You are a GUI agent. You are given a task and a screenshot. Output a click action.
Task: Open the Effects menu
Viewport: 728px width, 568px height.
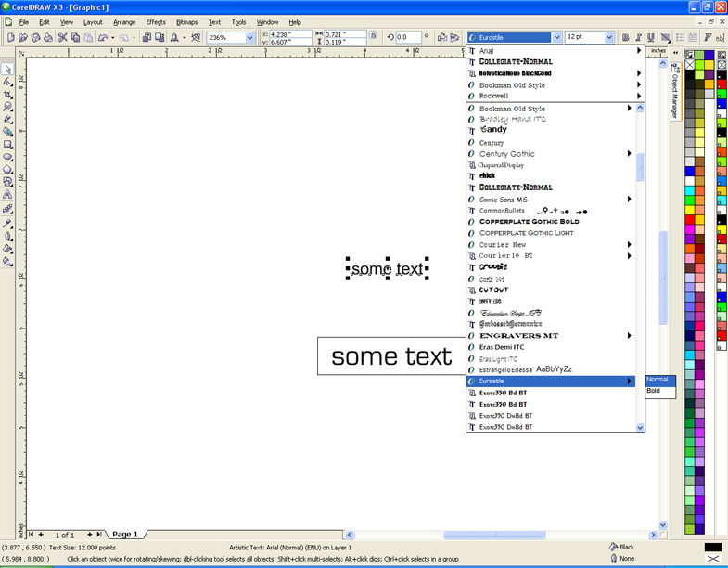coord(156,22)
